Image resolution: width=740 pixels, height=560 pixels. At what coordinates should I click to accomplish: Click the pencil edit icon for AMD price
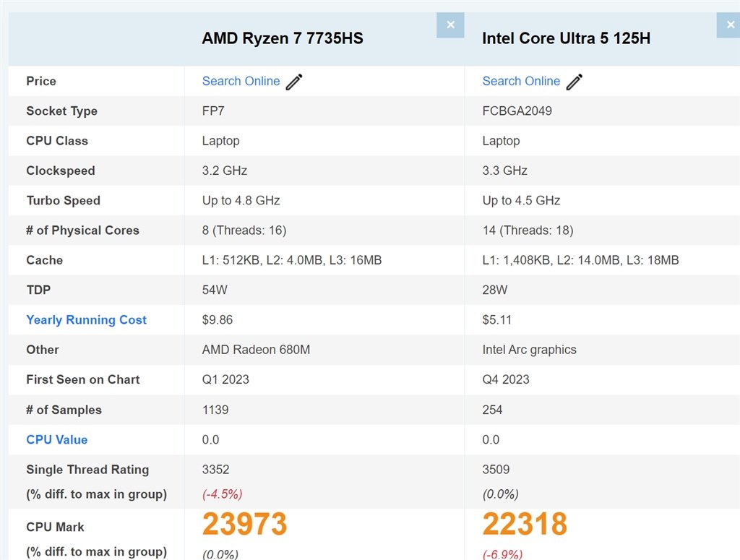pos(294,82)
